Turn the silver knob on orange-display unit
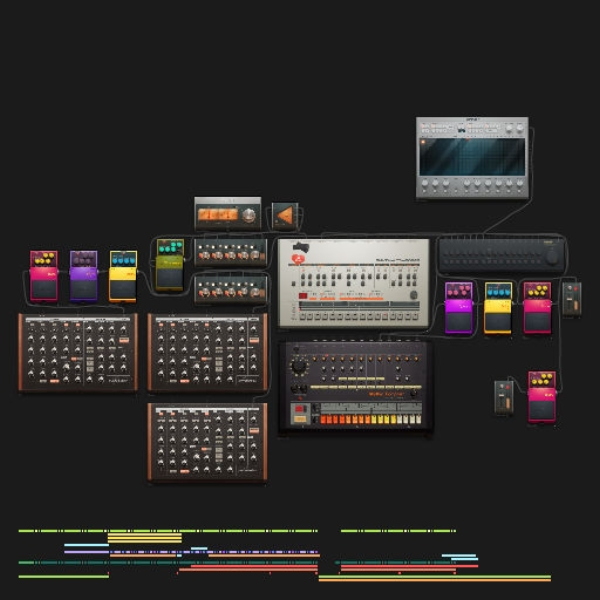This screenshot has height=600, width=600. coord(249,215)
